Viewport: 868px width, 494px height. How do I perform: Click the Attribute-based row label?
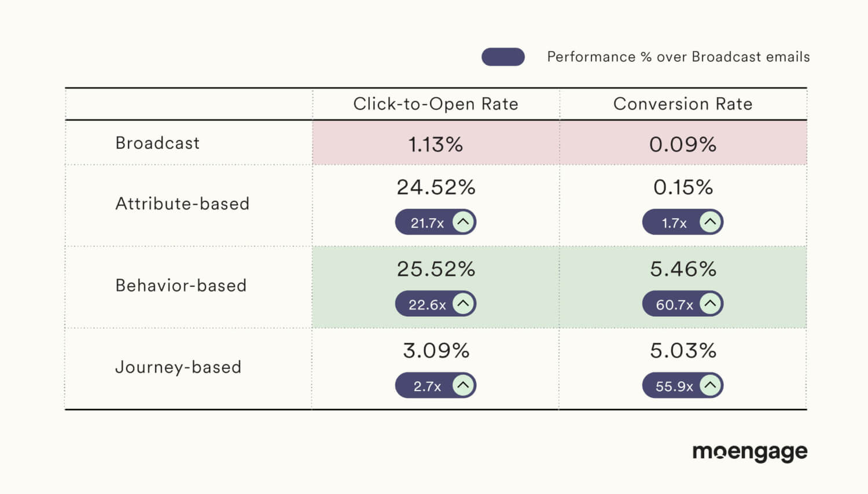point(182,204)
